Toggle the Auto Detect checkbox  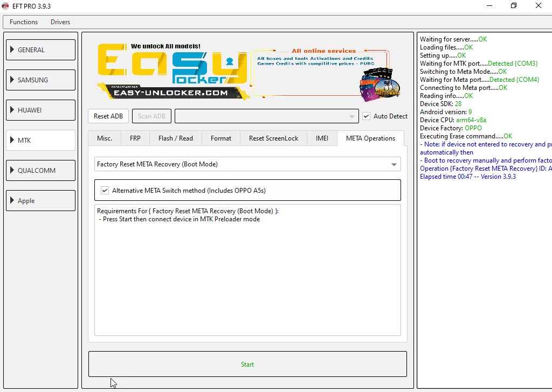(x=366, y=116)
